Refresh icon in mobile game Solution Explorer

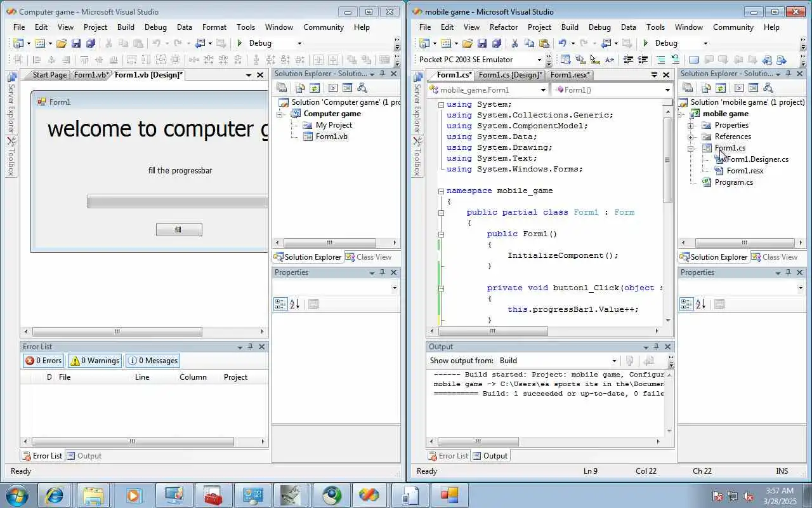click(721, 88)
